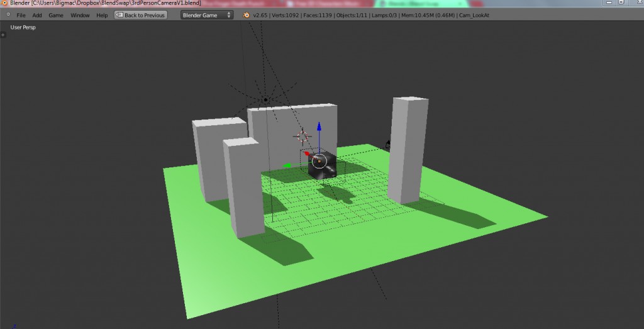Screen dimensions: 644x329
Task: Click the red X-axis manipulator arrow
Action: [x=308, y=154]
